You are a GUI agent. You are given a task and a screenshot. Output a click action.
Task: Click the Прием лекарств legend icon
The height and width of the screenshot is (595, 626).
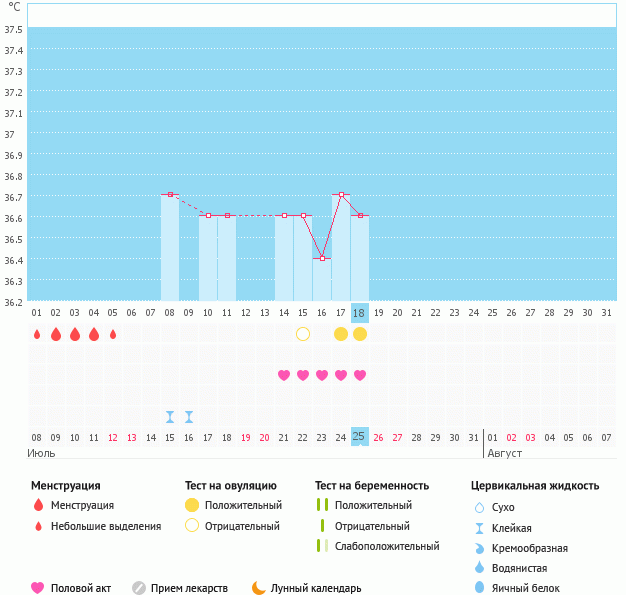(139, 588)
